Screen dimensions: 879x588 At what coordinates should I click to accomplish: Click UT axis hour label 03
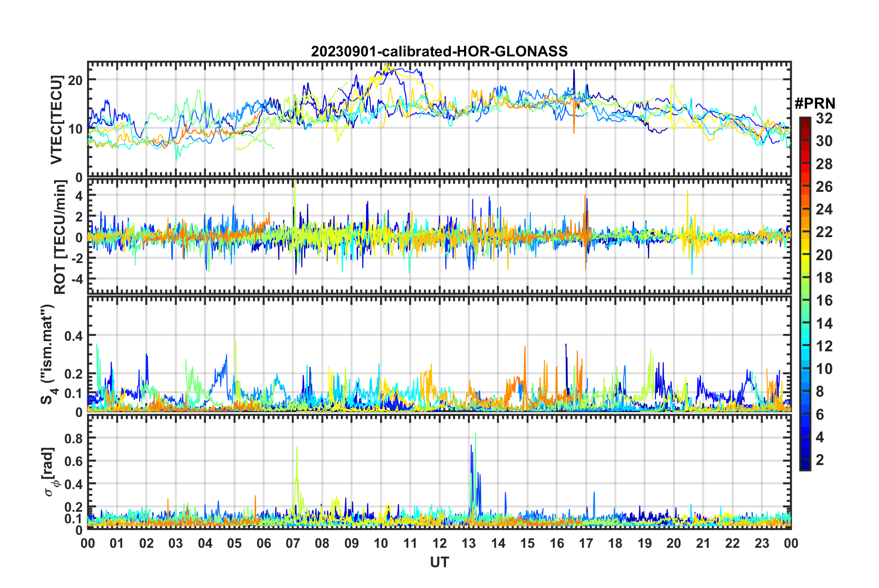(x=176, y=543)
